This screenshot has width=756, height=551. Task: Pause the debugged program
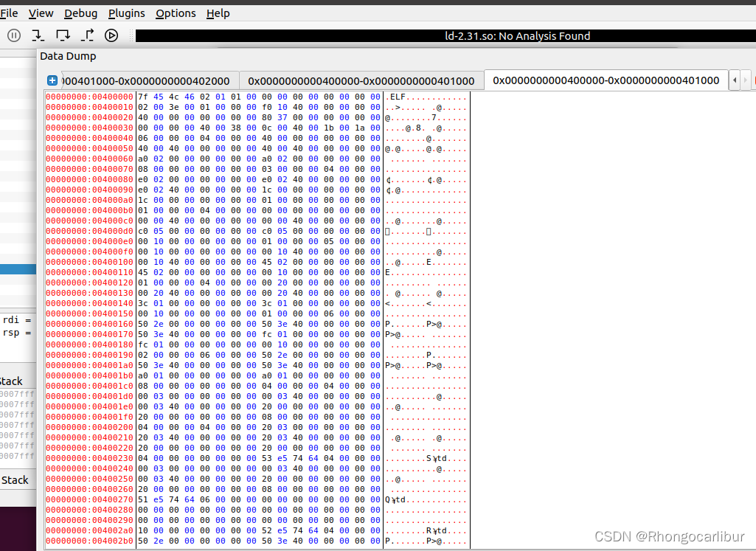coord(14,35)
